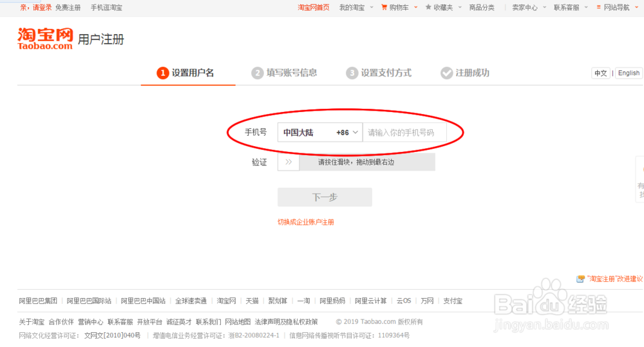Click 切换成企业账户注册 link
The image size is (644, 347).
(x=305, y=222)
